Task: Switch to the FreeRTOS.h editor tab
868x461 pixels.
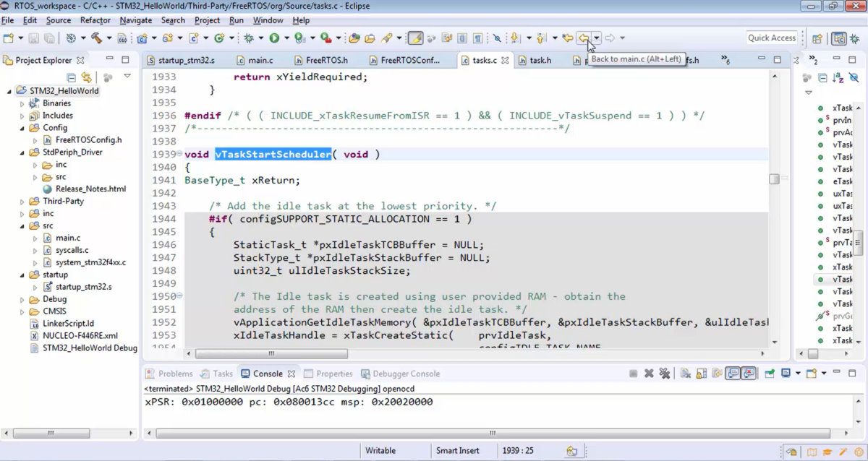Action: click(x=325, y=60)
